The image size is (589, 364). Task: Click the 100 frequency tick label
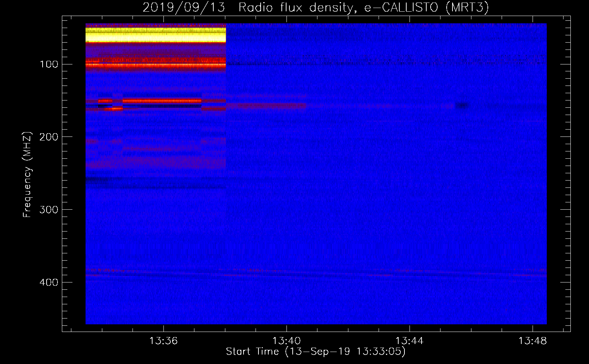coord(49,64)
